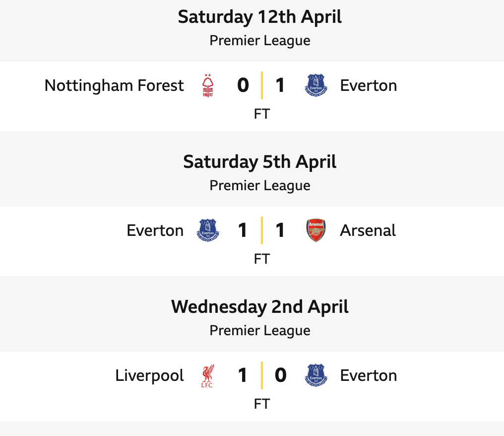This screenshot has width=504, height=436.
Task: Click Everton's crest in the Liverpool match
Action: pos(315,375)
